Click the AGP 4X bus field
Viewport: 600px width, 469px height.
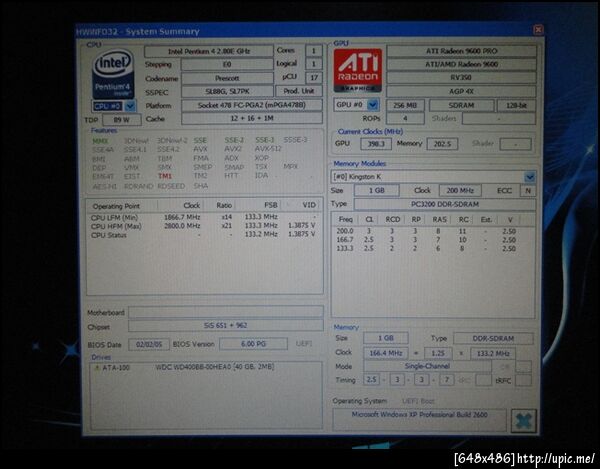click(461, 91)
